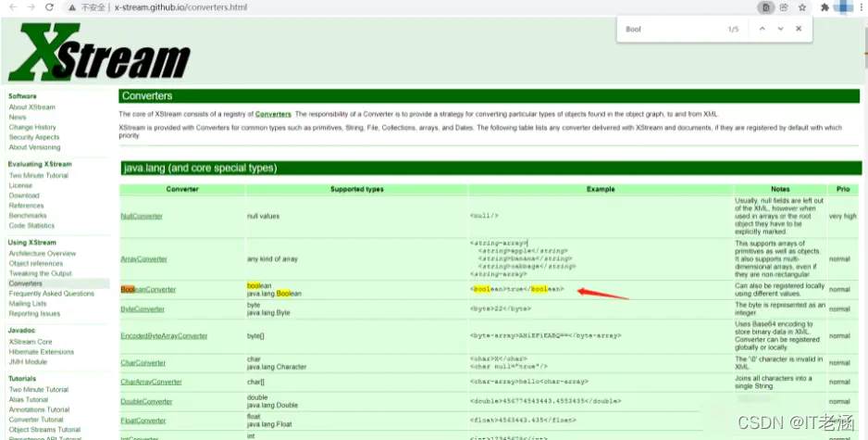Open Reporting Issues sidebar link

(x=34, y=313)
